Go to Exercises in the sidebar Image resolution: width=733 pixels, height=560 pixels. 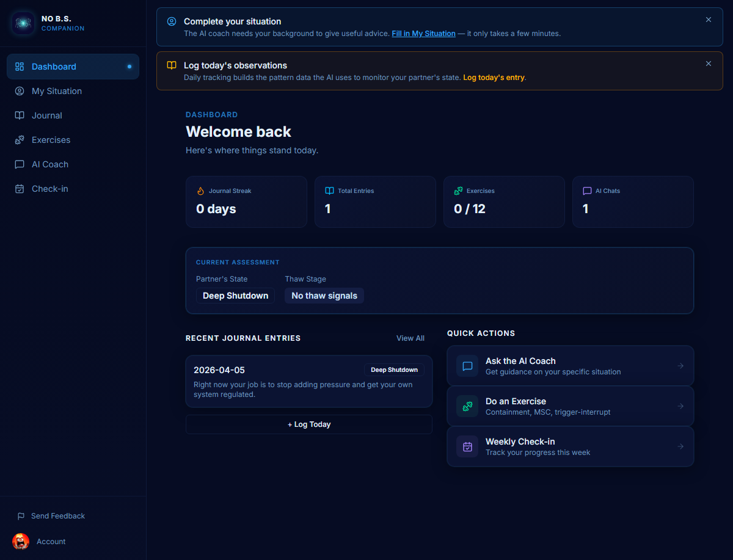pyautogui.click(x=51, y=140)
